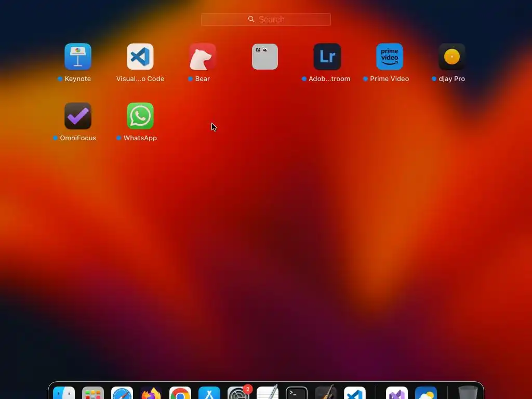Open Google Chrome from the Dock
This screenshot has width=532, height=399.
(180, 394)
